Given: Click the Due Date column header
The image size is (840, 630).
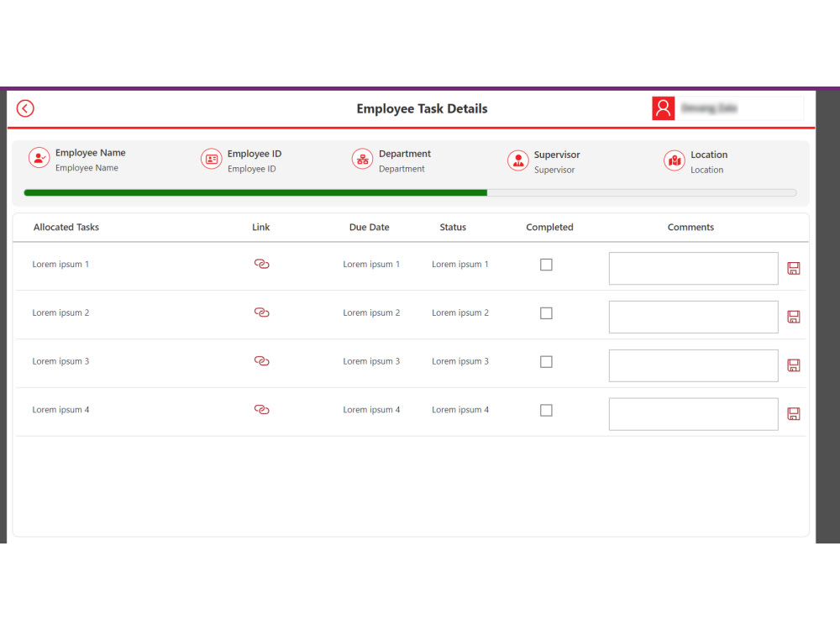Looking at the screenshot, I should tap(369, 227).
